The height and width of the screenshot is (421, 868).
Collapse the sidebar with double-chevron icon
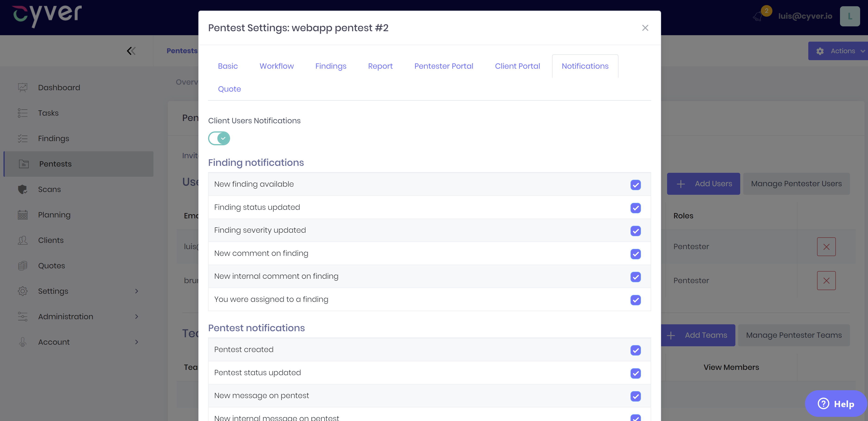tap(131, 51)
